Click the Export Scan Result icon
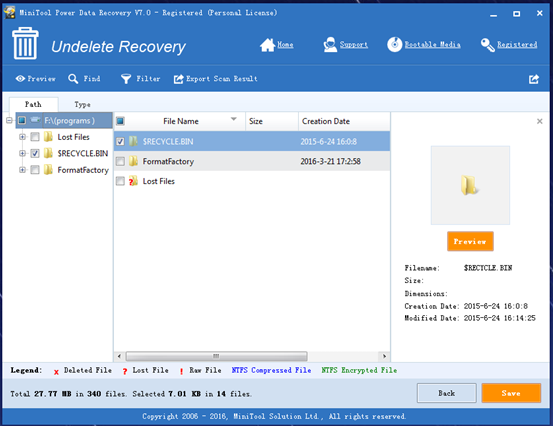 pyautogui.click(x=178, y=79)
